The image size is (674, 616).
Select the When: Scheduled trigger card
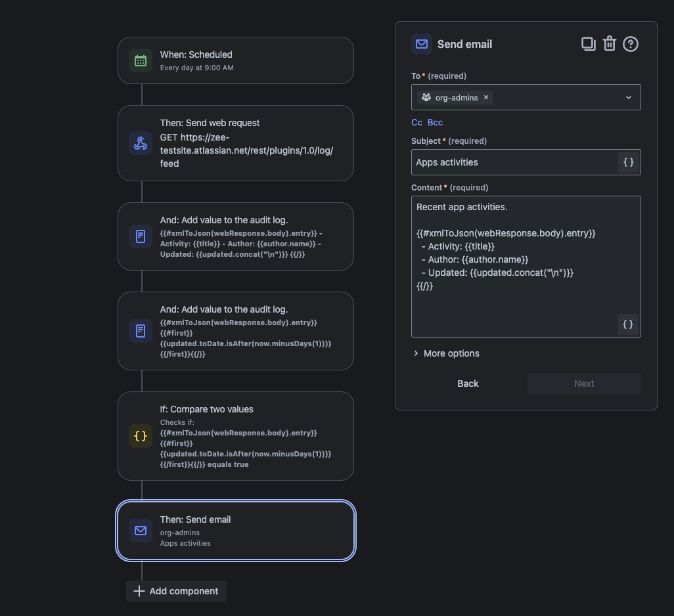point(236,60)
